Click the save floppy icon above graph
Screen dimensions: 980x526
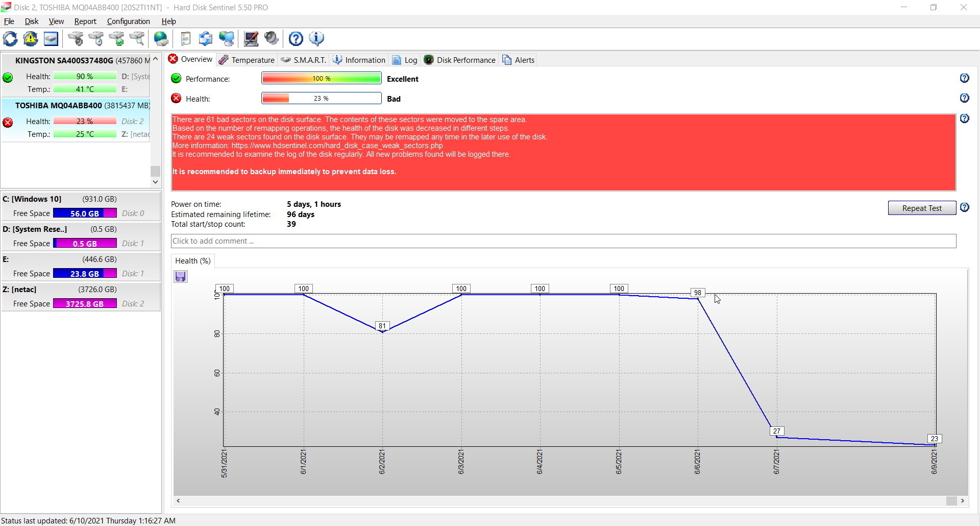click(181, 277)
